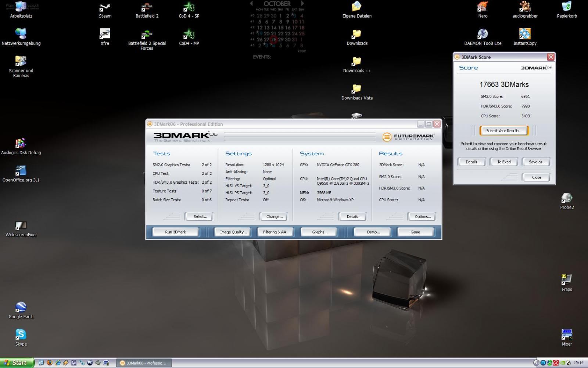Viewport: 588px width, 368px height.
Task: Select the Google Earth icon
Action: click(21, 310)
